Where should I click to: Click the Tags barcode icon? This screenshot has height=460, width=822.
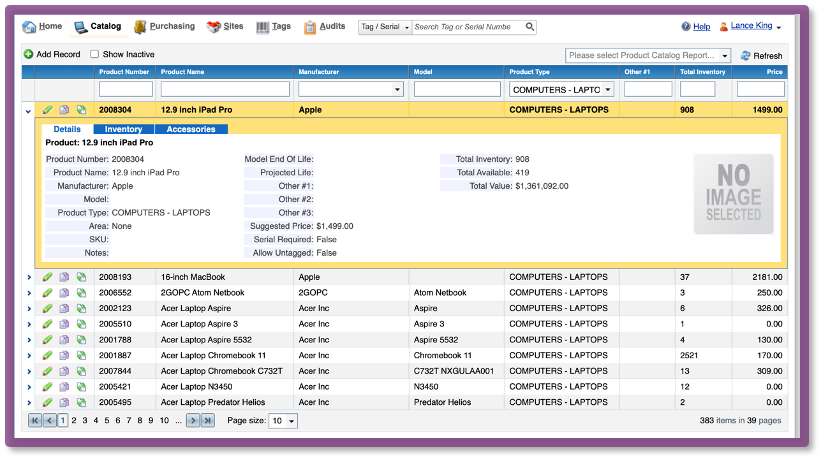[262, 27]
